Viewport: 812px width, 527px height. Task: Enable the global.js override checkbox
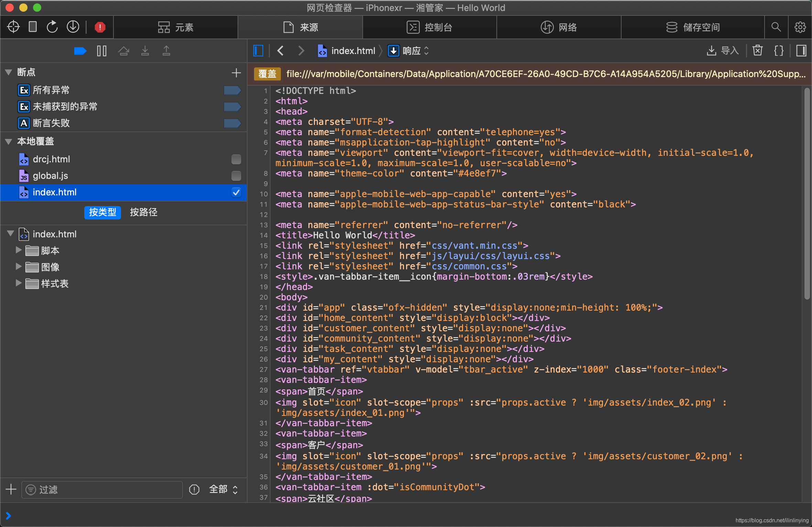click(x=236, y=176)
